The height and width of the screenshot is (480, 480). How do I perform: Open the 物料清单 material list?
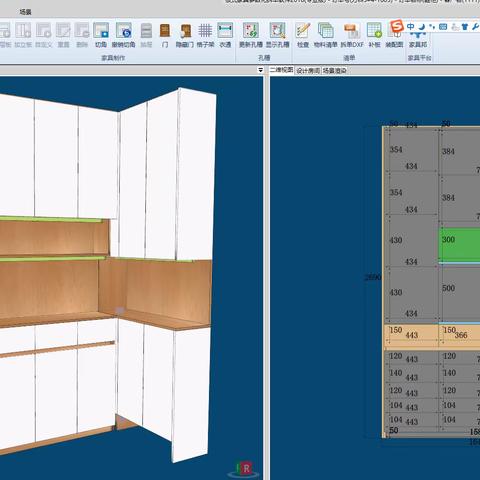click(326, 35)
